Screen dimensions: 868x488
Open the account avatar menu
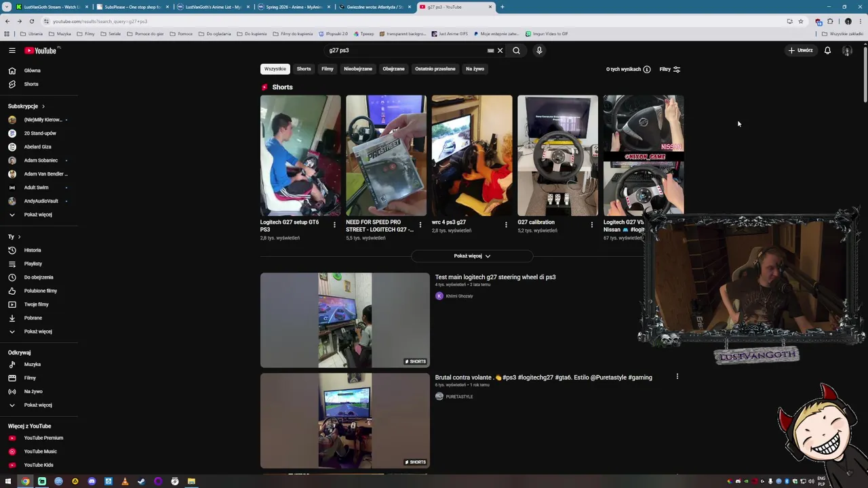(847, 50)
